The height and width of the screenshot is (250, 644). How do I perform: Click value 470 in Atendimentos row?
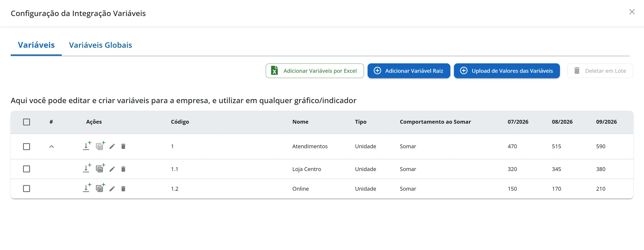click(512, 146)
